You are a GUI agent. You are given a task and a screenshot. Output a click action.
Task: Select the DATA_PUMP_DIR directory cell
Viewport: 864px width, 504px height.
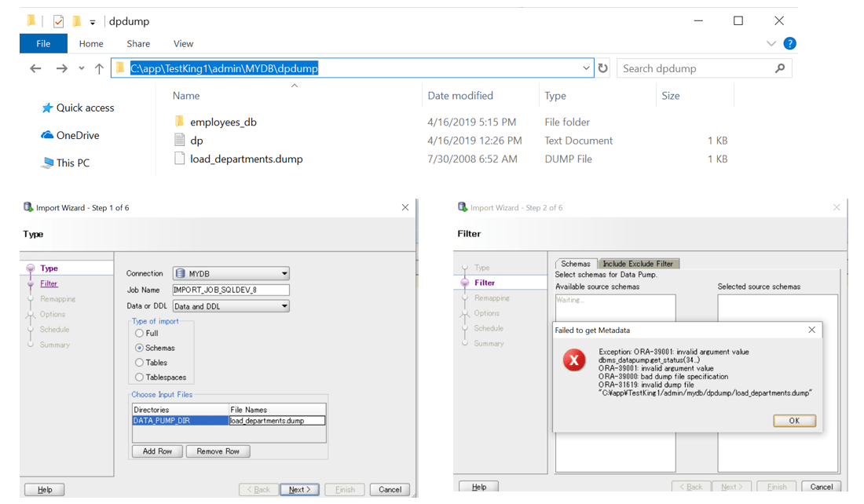point(180,421)
